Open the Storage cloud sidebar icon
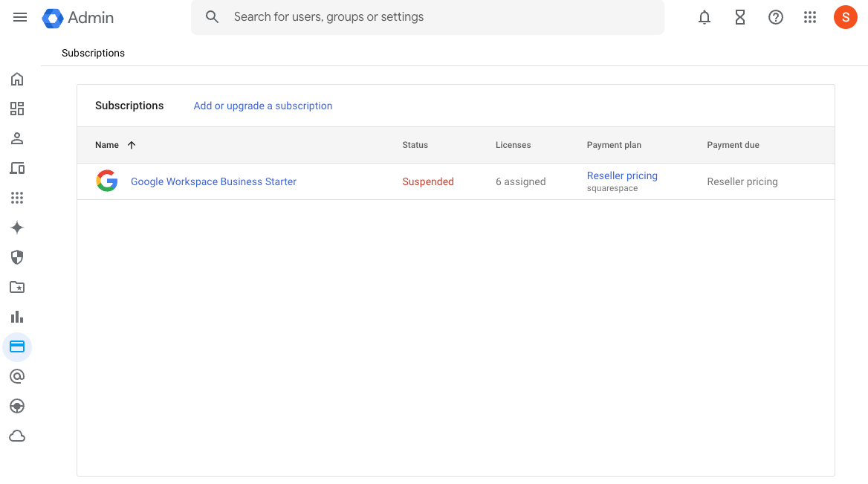Image resolution: width=868 pixels, height=484 pixels. click(17, 436)
